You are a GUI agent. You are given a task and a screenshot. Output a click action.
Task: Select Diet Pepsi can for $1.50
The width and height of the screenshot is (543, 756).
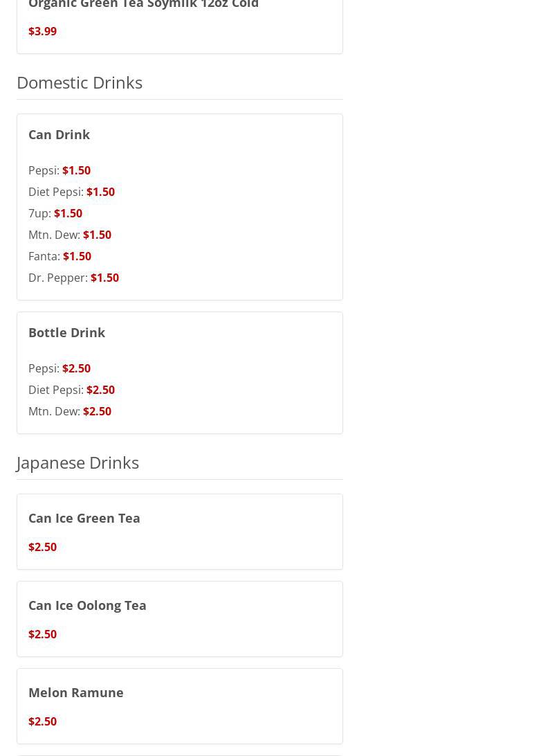point(71,192)
